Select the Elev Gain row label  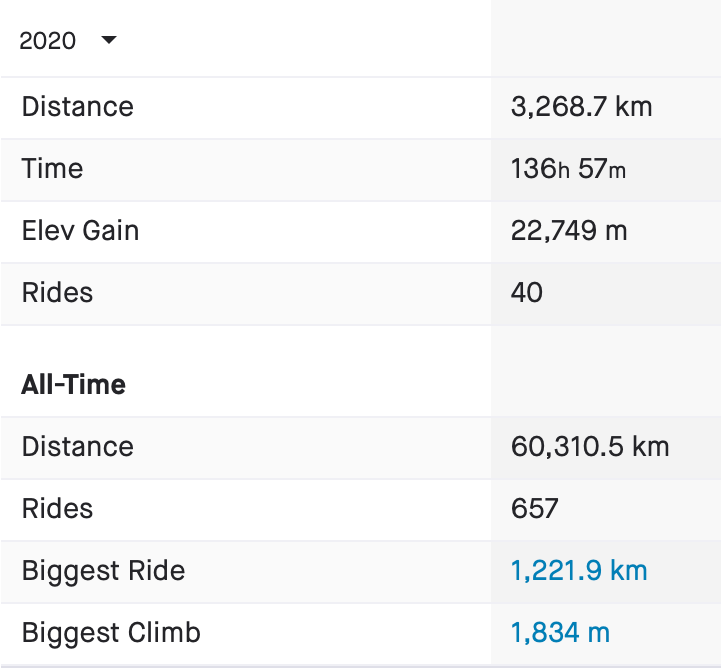pos(80,231)
